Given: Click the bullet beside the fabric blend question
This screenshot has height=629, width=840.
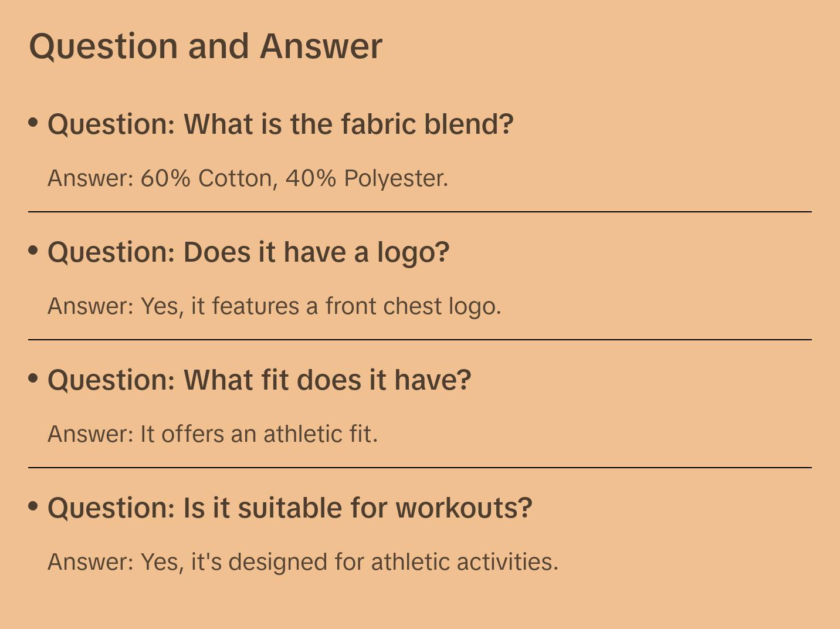Looking at the screenshot, I should (x=33, y=123).
